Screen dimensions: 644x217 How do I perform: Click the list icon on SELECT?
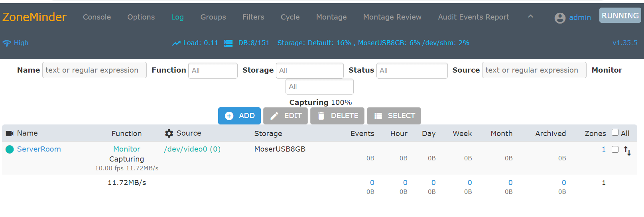coord(378,116)
